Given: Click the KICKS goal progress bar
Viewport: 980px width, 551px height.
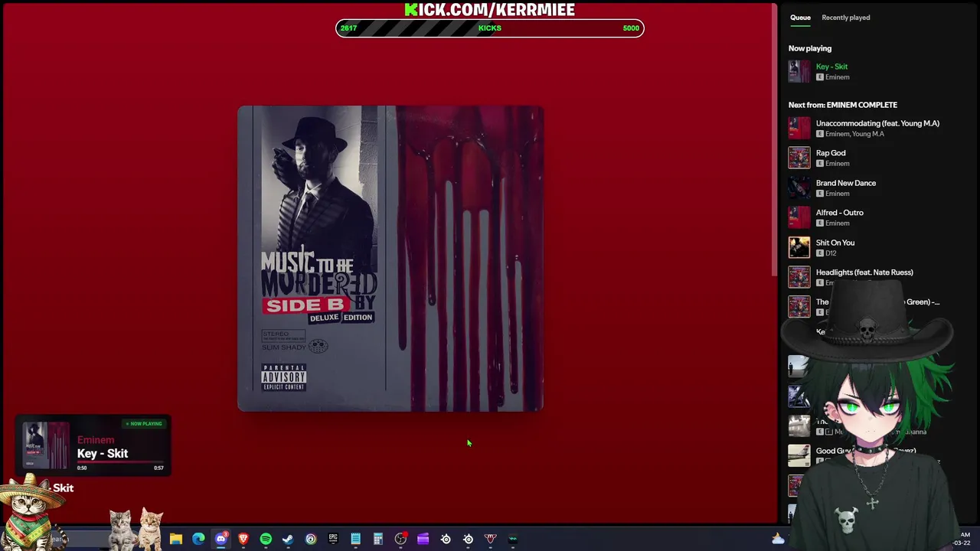Looking at the screenshot, I should point(490,28).
